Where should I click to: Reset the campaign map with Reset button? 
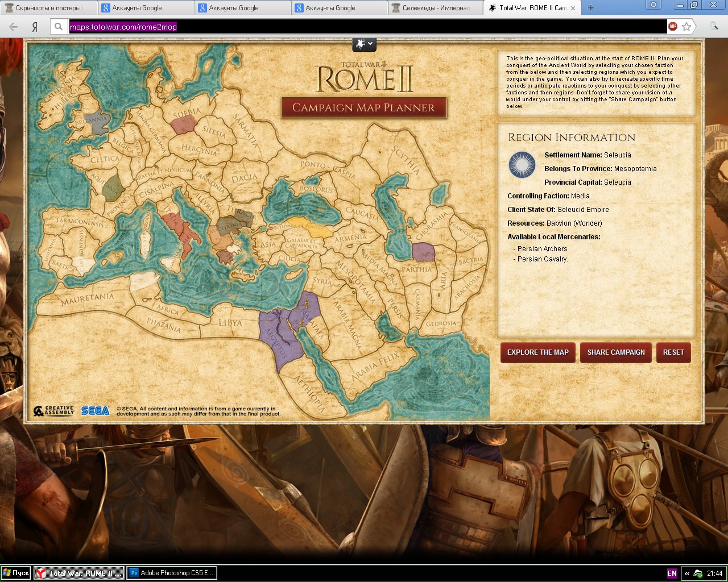[673, 352]
